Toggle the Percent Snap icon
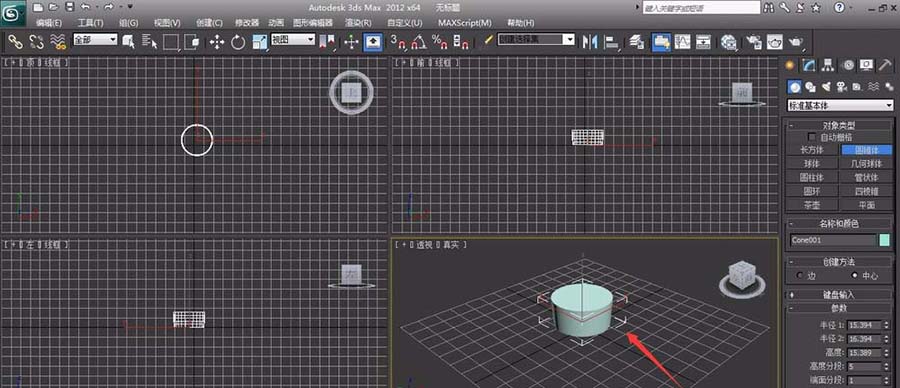 tap(440, 42)
